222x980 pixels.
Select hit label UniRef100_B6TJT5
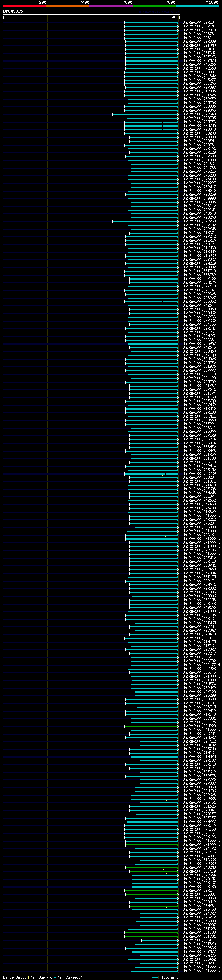coord(199,577)
